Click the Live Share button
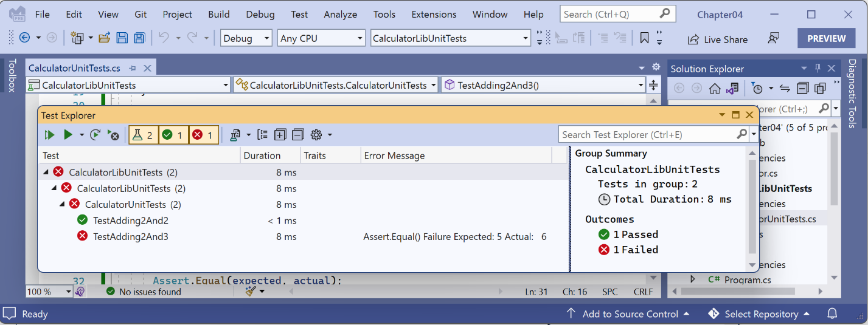The height and width of the screenshot is (325, 868). 718,39
